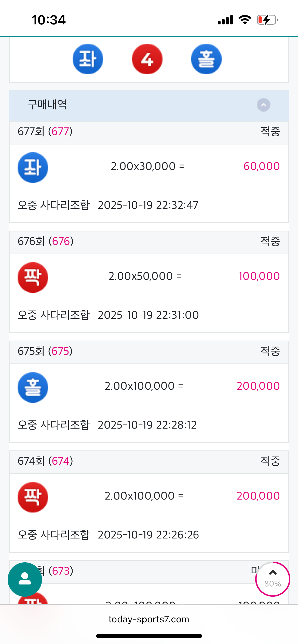Tap the red 짝 icon in round 676
Image resolution: width=298 pixels, height=644 pixels.
(x=33, y=277)
